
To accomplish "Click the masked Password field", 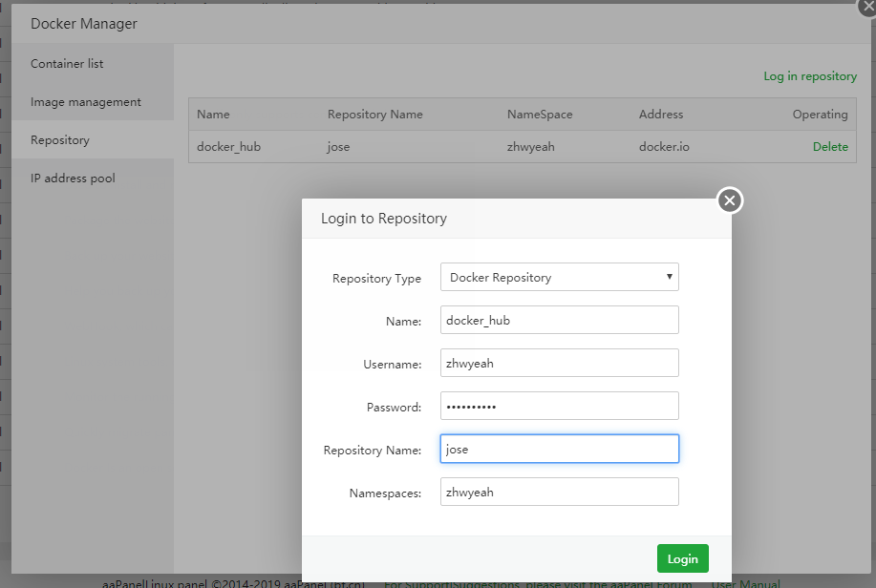I will pos(559,405).
